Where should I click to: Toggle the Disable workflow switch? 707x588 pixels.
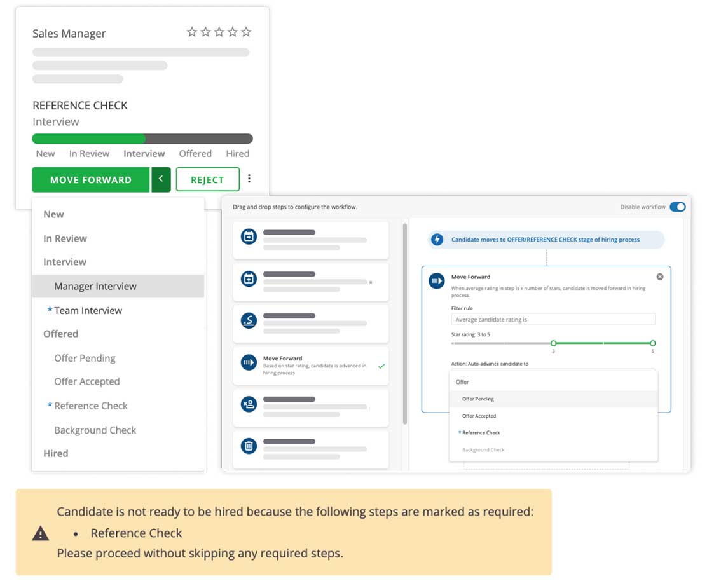click(x=677, y=207)
